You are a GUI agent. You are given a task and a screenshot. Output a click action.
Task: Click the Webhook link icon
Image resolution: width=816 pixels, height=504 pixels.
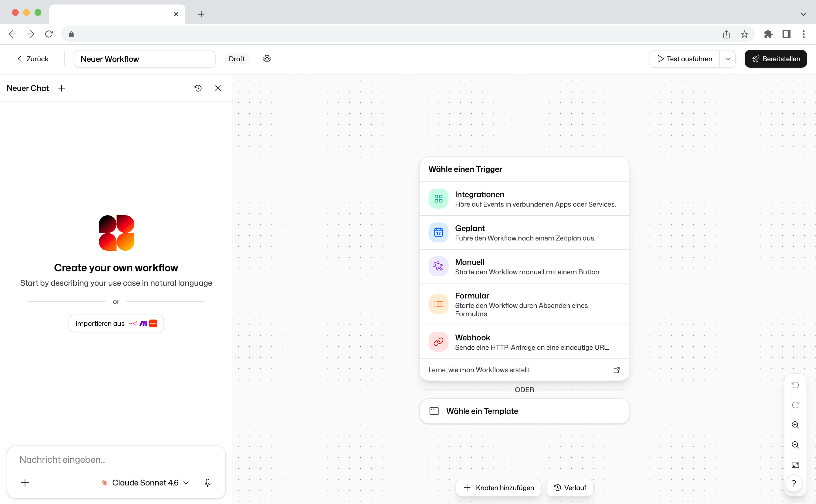pyautogui.click(x=438, y=342)
